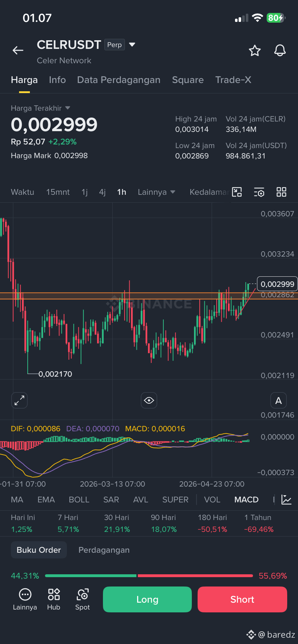Enable the SAR indicator
Screen dimensions: 298x644
tap(111, 500)
